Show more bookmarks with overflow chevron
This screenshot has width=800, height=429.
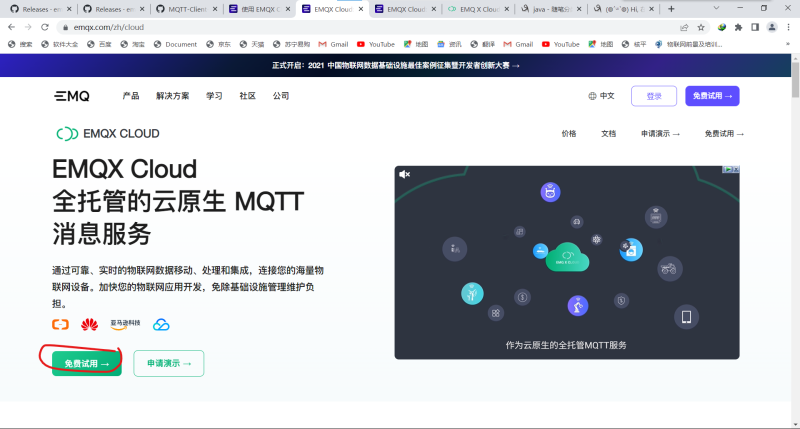coord(788,44)
